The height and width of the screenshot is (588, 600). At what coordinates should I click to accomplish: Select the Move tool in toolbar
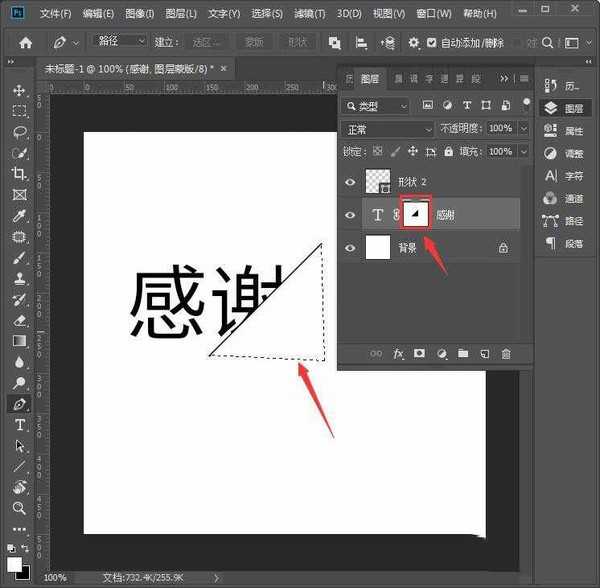(19, 90)
